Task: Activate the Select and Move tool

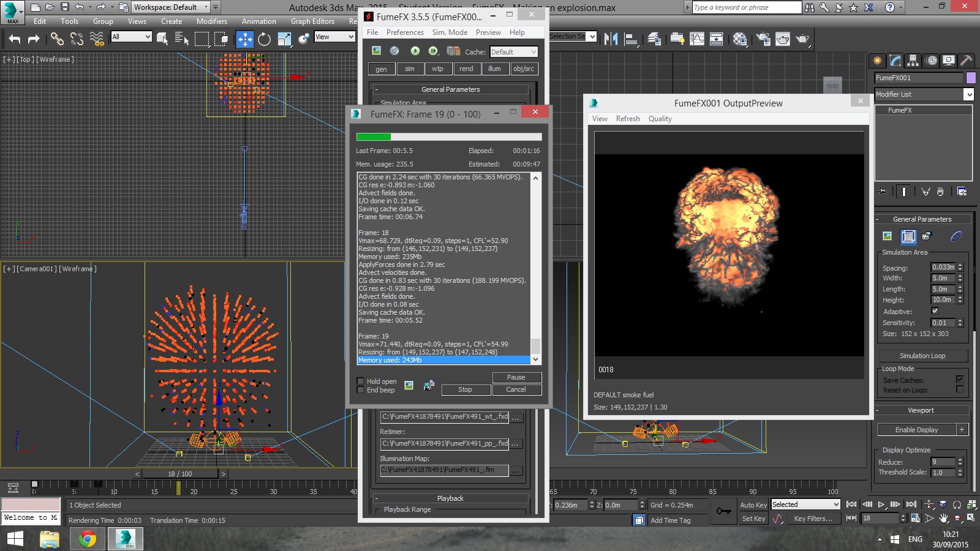Action: (245, 39)
